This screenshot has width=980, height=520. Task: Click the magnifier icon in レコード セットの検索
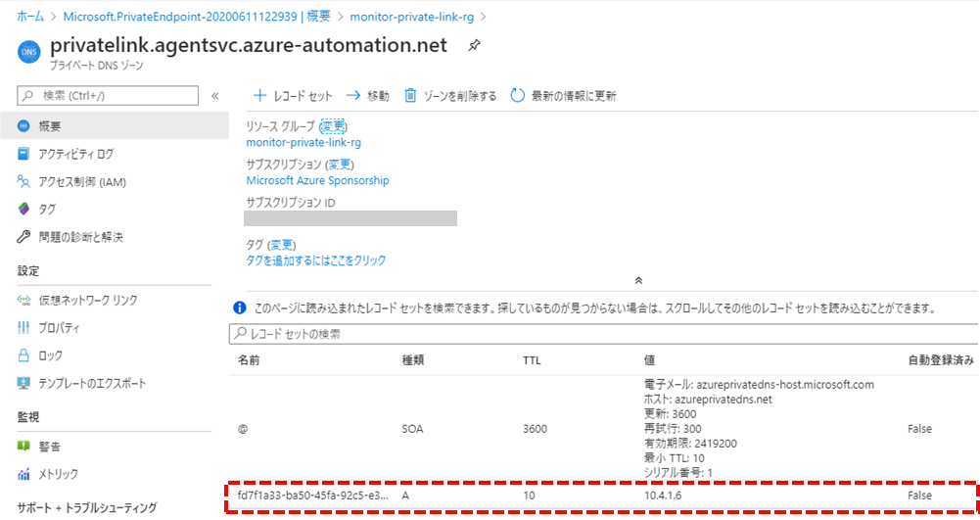tap(240, 334)
